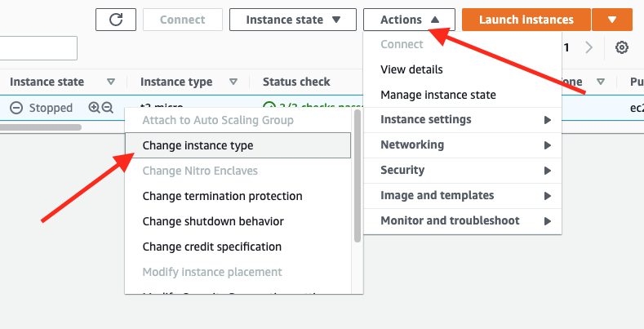Choose View details in Actions menu
Screen dimensions: 644x329
point(411,69)
